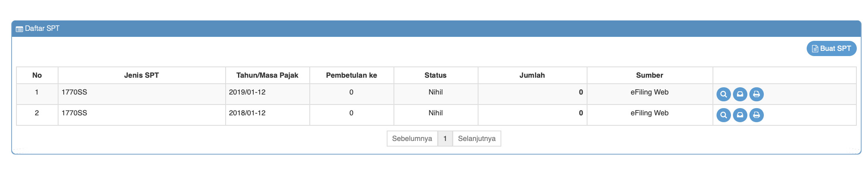
Task: Click the inbox tray icon for 2019/01-12 row
Action: coord(740,94)
